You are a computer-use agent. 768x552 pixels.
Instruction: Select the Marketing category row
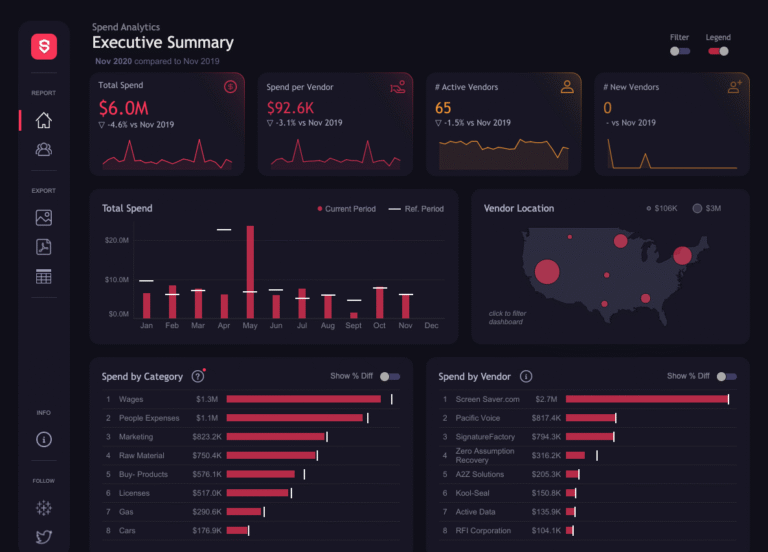[x=250, y=436]
